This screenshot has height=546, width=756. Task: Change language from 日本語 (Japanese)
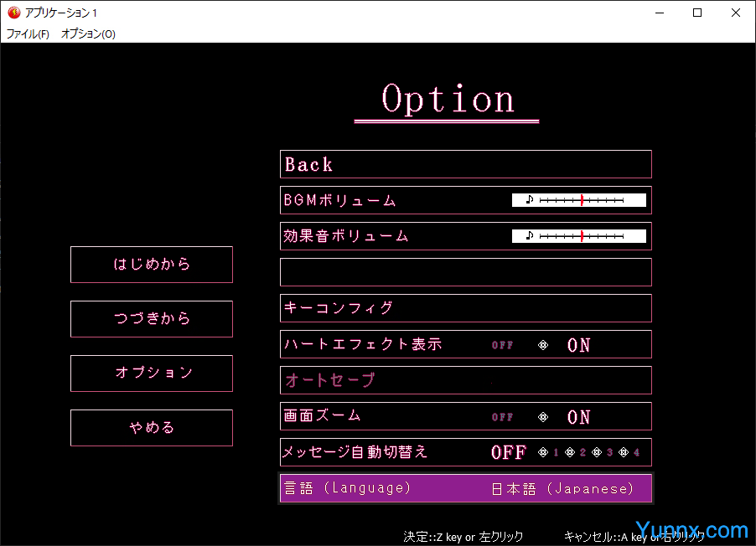pyautogui.click(x=562, y=489)
